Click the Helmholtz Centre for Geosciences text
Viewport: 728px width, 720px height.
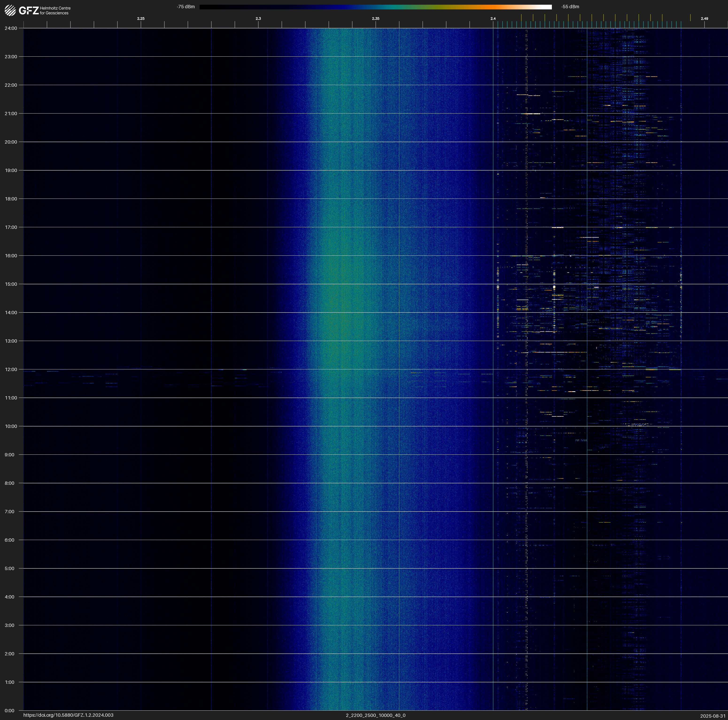point(55,11)
